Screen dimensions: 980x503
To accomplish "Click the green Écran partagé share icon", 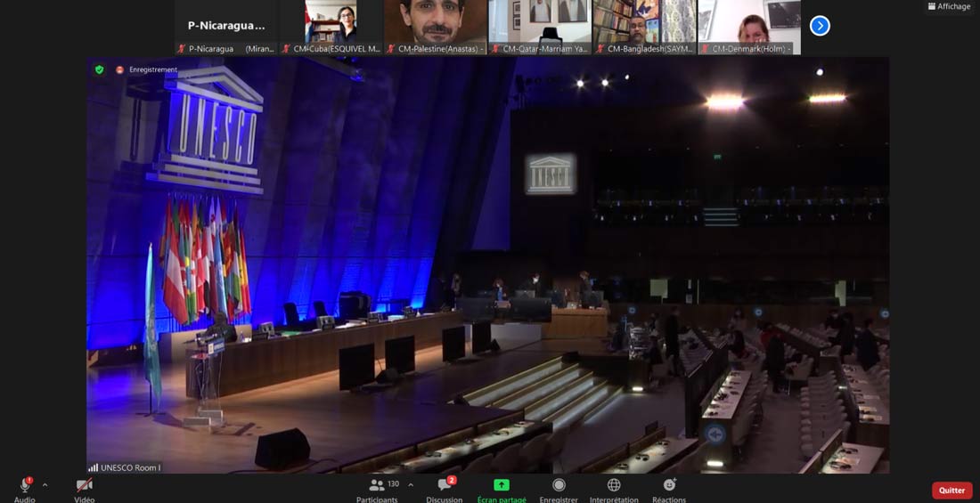I will tap(502, 485).
